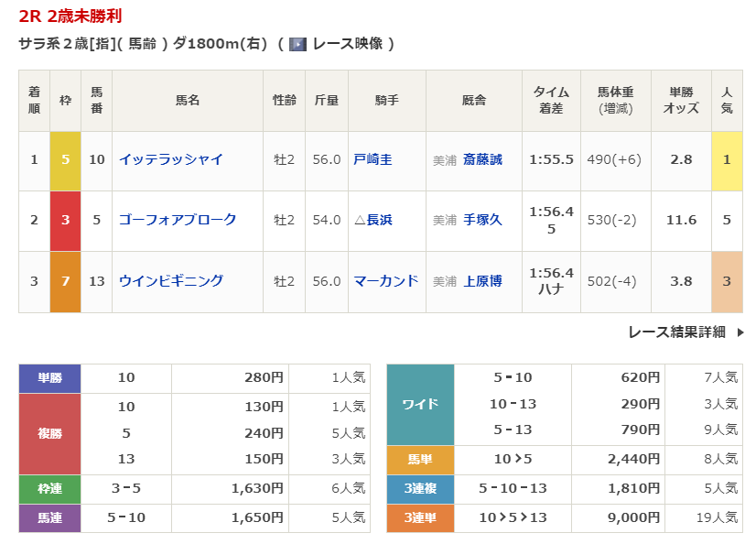Open the レース結果詳細 link
Screen dimensions: 756x544
pos(676,332)
